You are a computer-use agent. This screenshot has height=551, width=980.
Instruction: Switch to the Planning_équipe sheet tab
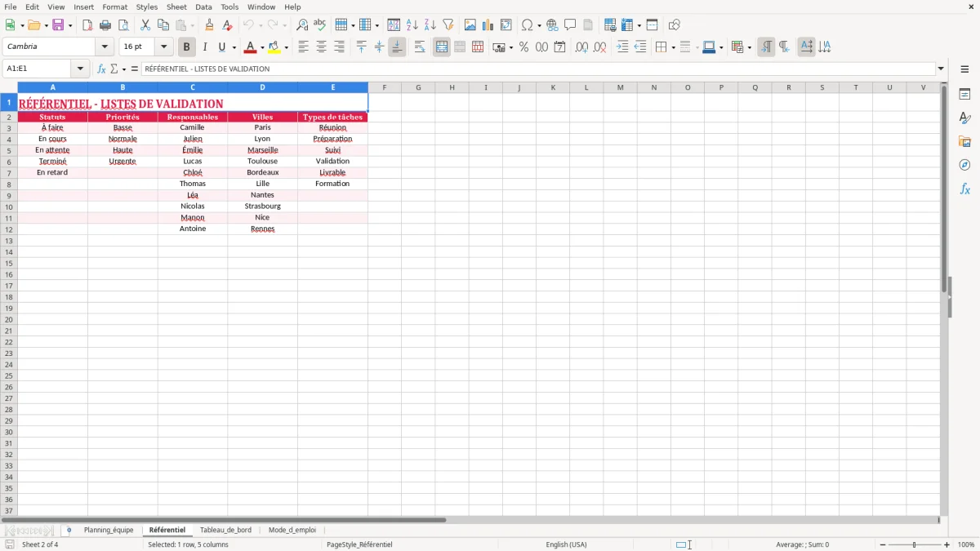point(109,530)
